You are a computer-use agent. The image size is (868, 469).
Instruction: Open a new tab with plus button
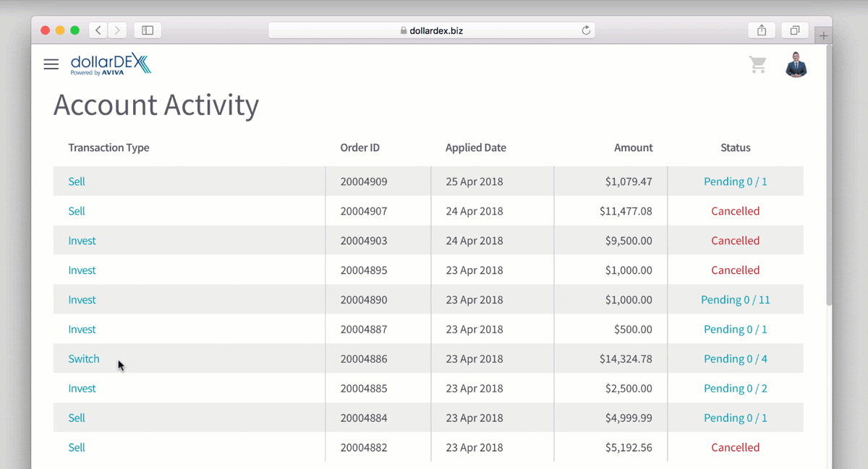[823, 35]
